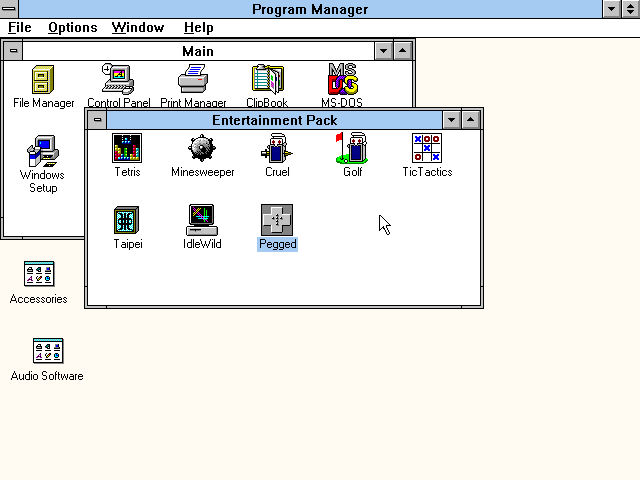
Task: Click the 'TicTactics' text label
Action: pos(427,172)
